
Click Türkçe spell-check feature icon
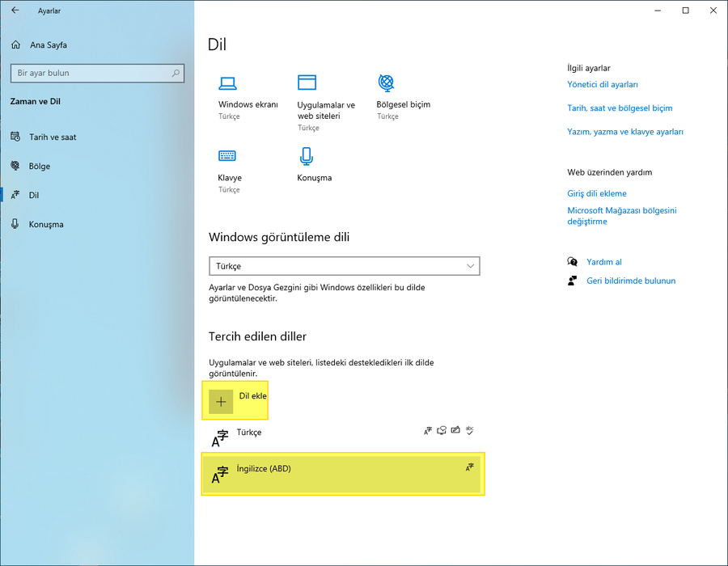[469, 430]
